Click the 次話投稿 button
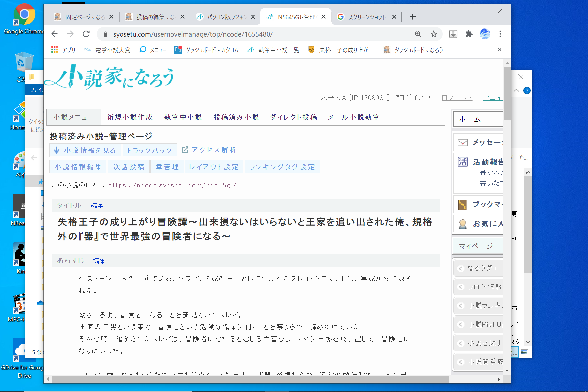The height and width of the screenshot is (392, 588). 129,167
